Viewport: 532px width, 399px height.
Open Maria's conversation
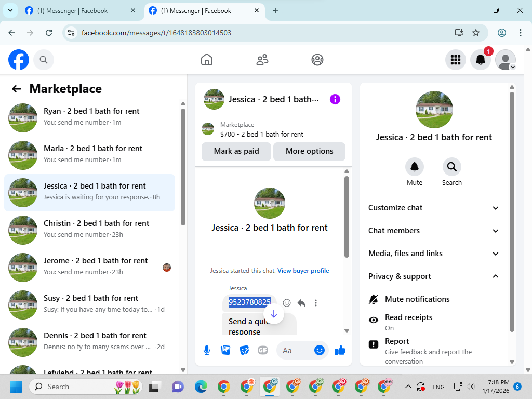point(89,155)
